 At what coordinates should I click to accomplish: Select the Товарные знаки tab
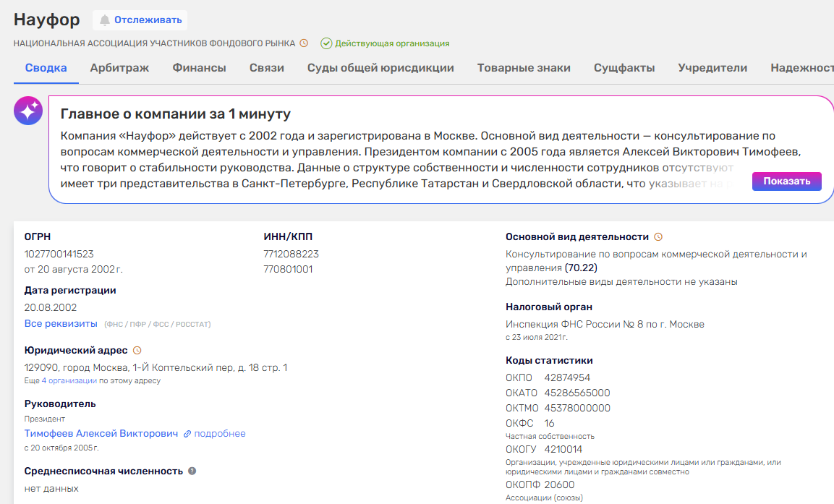pos(524,68)
